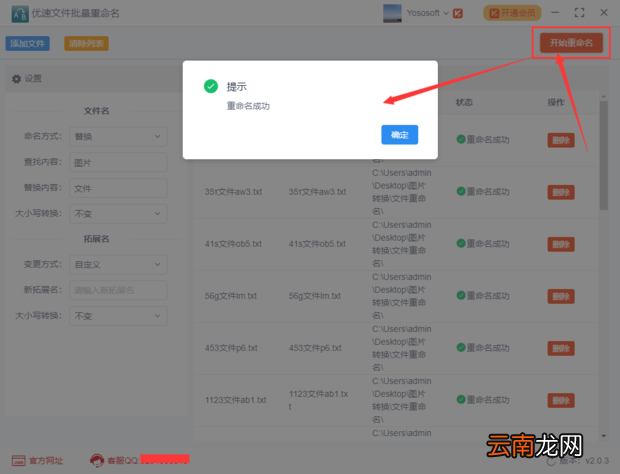Click the status icon in 1123文件ab1.txt row
Viewport: 620px width, 474px height.
(x=461, y=399)
